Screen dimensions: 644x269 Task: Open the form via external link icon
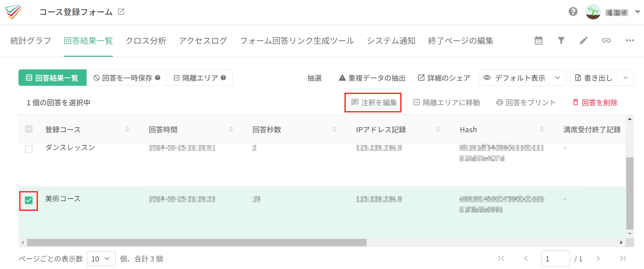pos(121,12)
